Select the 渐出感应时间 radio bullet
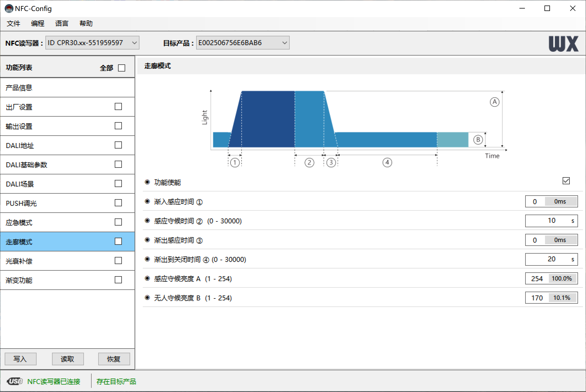This screenshot has height=392, width=586. coord(147,240)
